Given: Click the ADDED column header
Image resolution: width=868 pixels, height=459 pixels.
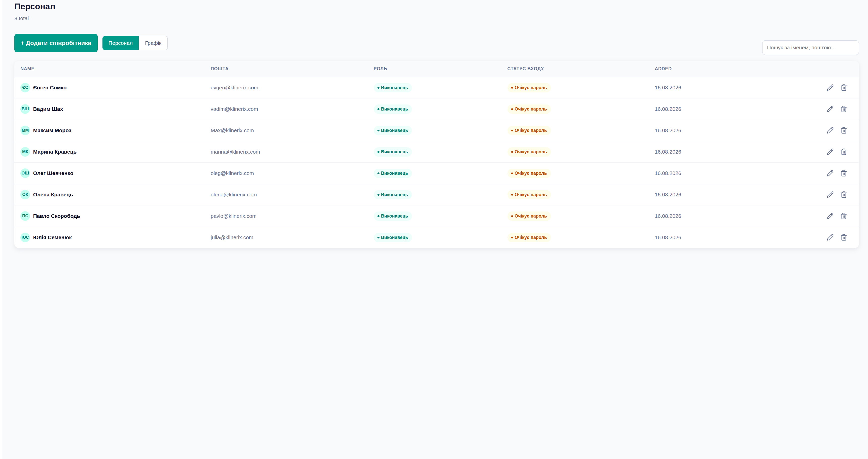Looking at the screenshot, I should coord(663,69).
